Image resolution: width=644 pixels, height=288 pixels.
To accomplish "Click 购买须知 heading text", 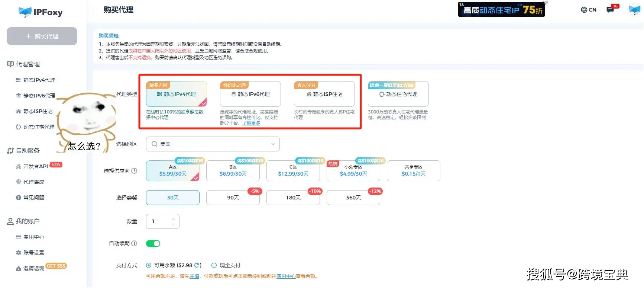I will coord(109,36).
